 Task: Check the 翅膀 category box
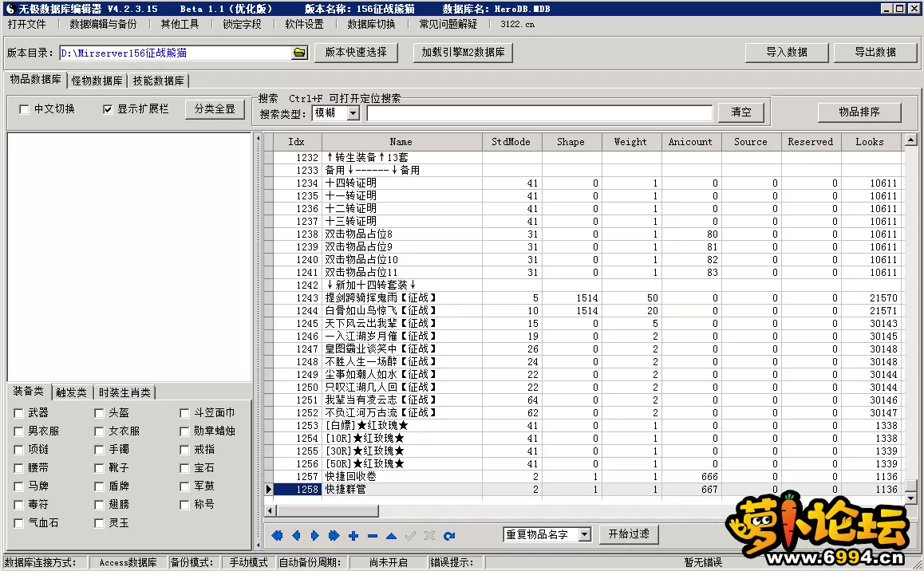[99, 505]
